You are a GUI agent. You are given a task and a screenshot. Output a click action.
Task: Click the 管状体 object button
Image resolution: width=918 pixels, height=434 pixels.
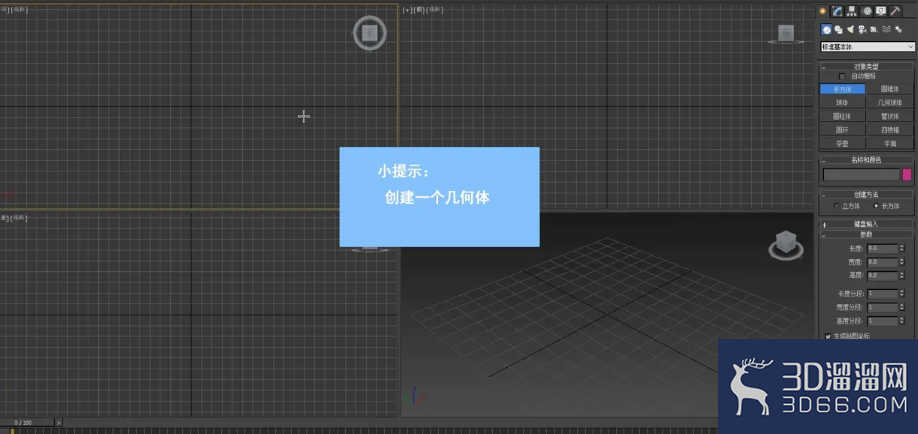click(890, 116)
